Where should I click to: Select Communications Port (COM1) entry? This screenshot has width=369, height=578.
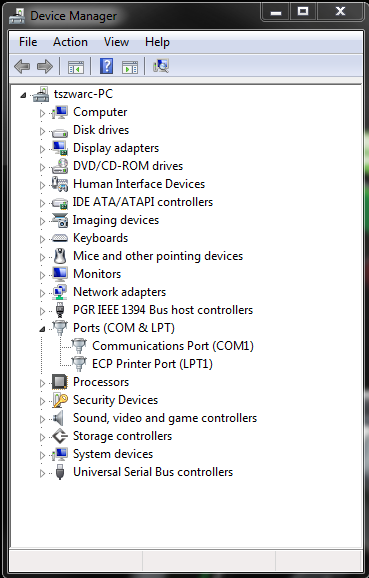[173, 346]
